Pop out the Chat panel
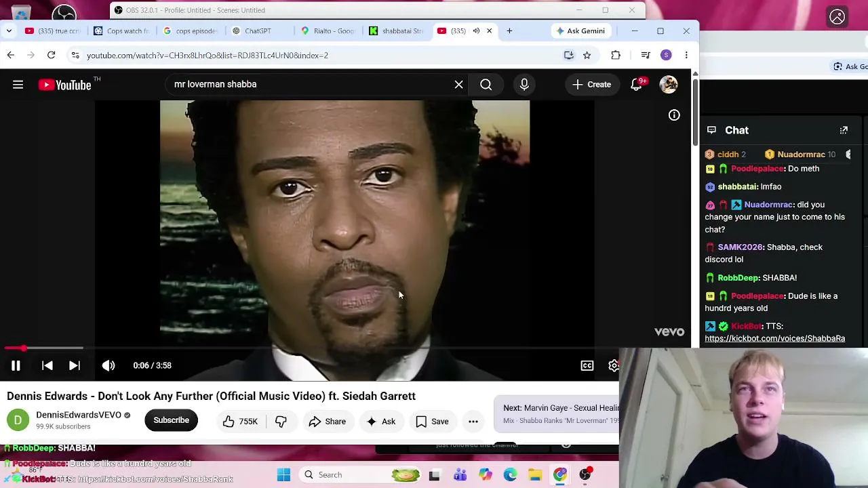The height and width of the screenshot is (488, 868). point(844,130)
